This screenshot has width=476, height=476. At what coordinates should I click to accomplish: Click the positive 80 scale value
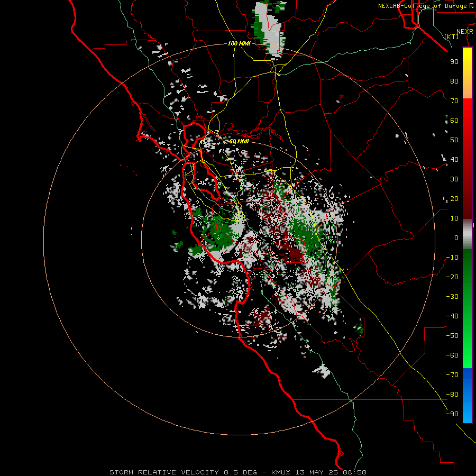click(454, 81)
